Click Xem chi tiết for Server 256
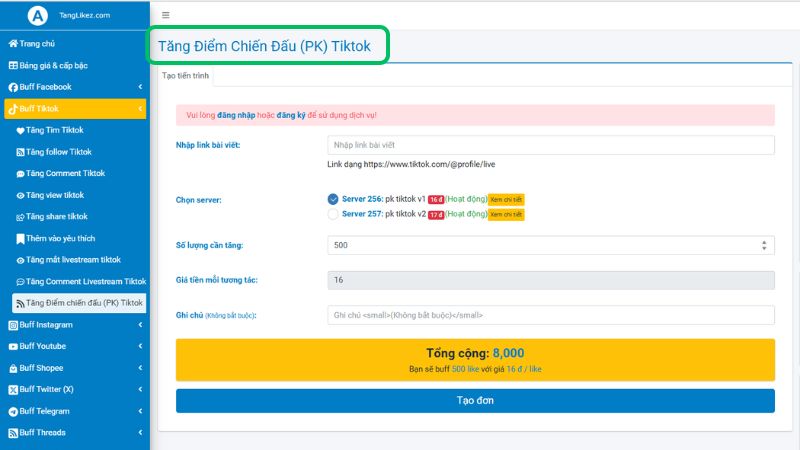800x450 pixels. pos(506,199)
